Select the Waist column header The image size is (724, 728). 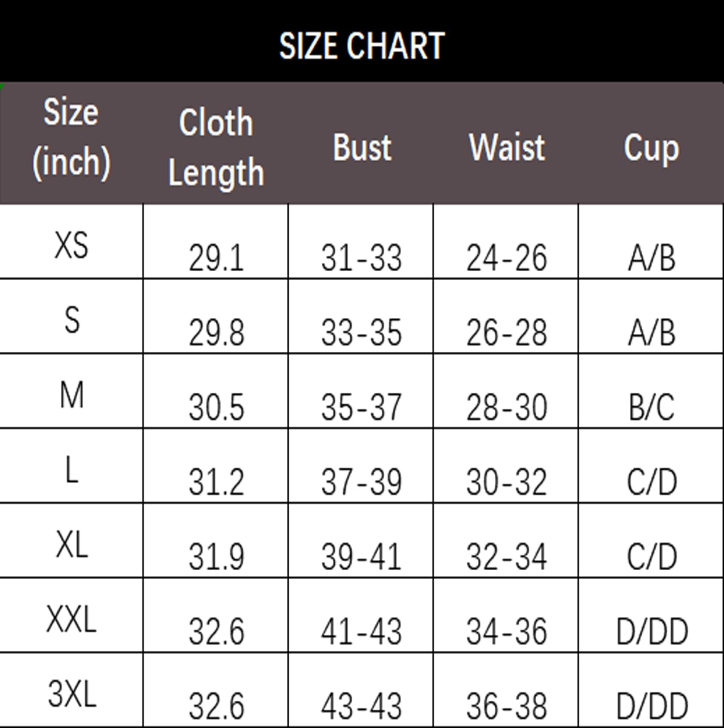[x=507, y=147]
